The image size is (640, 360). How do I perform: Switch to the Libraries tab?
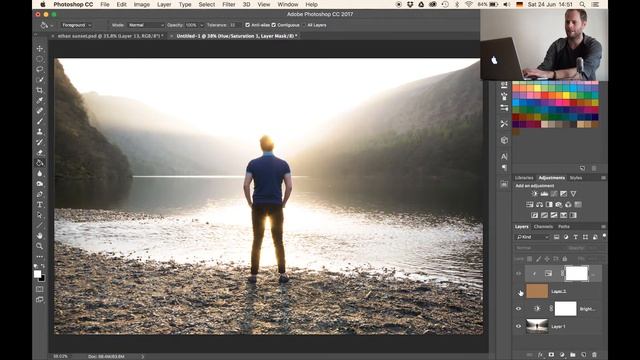[524, 178]
